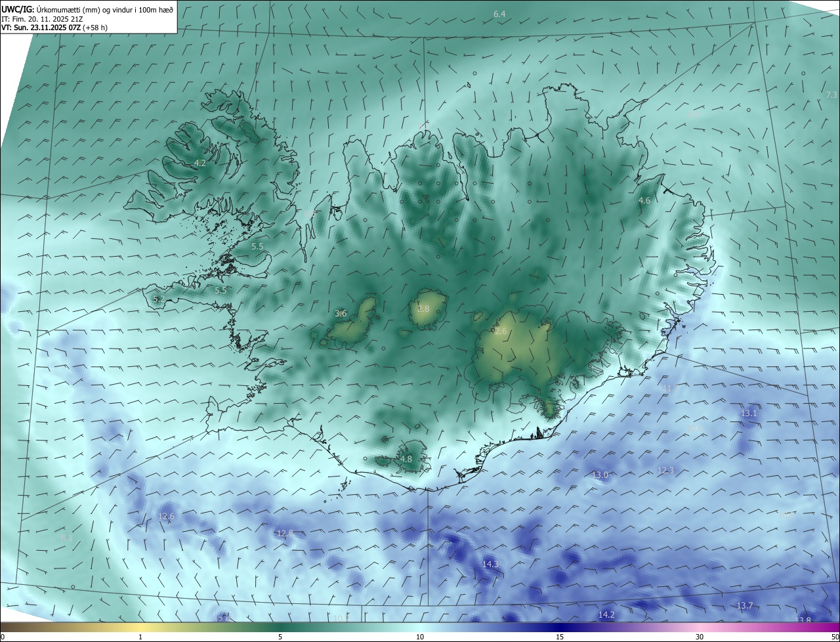Click the 7.3 precipitable water value
This screenshot has height=642, width=840.
831,95
